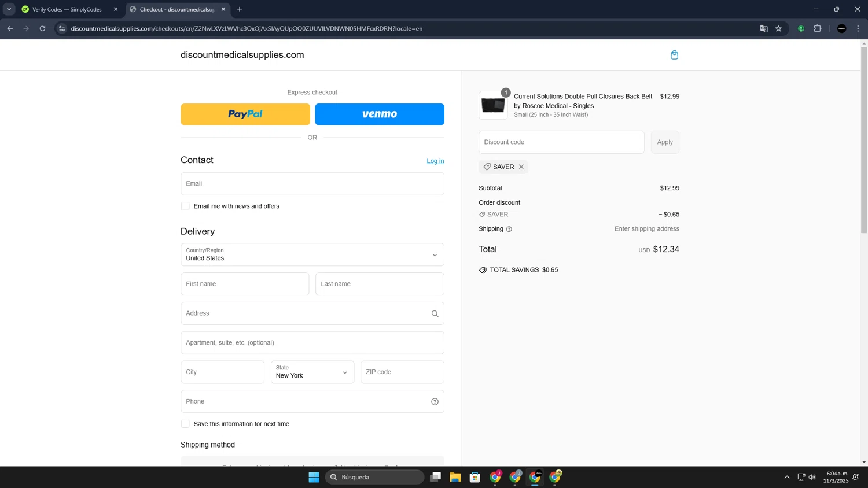The height and width of the screenshot is (488, 868).
Task: Check Save this information for next time
Action: 185,424
